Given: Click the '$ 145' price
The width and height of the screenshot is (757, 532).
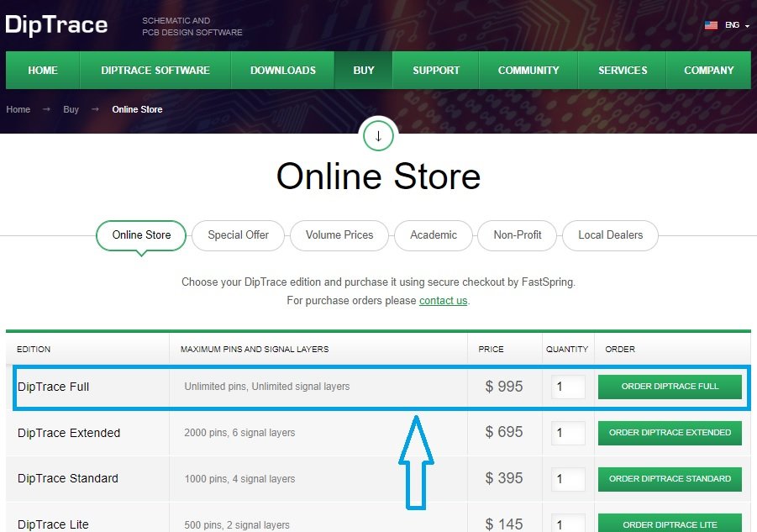Looking at the screenshot, I should tap(504, 524).
